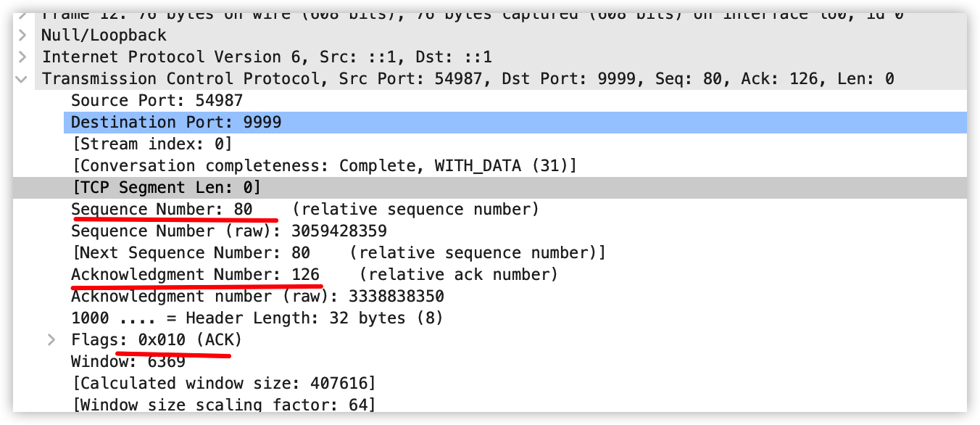Screen dimensions: 980x425
Task: Click the Stream index: 0 field
Action: pyautogui.click(x=151, y=144)
